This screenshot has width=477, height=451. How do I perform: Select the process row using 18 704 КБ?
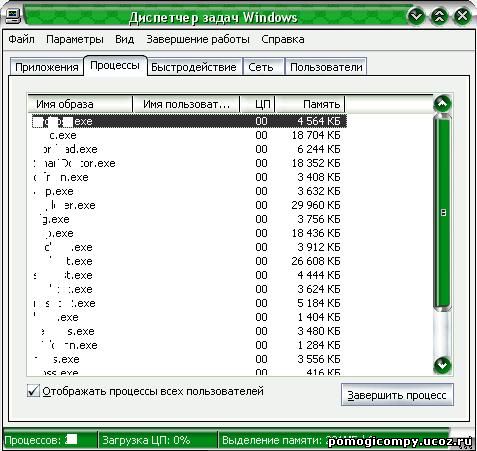tap(189, 135)
